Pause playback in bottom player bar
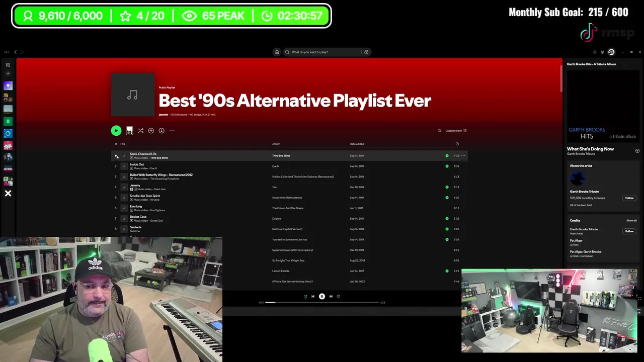 [x=322, y=297]
